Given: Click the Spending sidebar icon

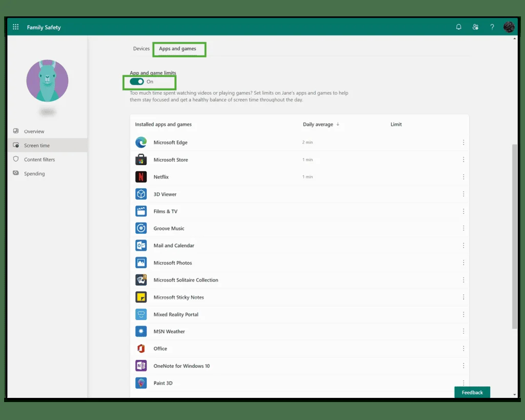Looking at the screenshot, I should 16,173.
